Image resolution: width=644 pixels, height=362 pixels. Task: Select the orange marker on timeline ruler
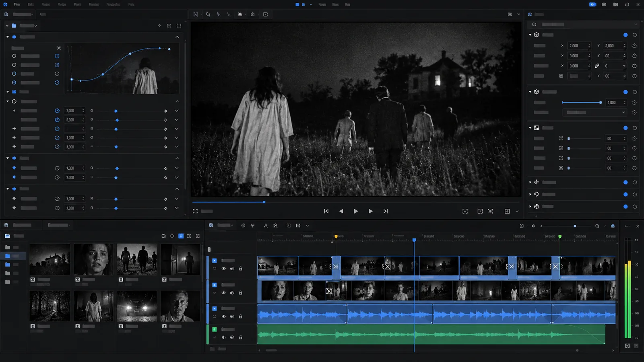pos(336,237)
